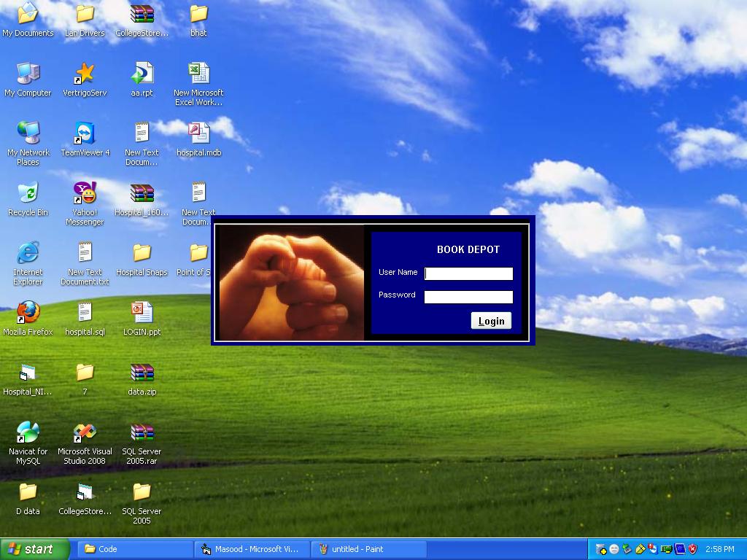
Task: Select the My Computer icon
Action: 28,80
